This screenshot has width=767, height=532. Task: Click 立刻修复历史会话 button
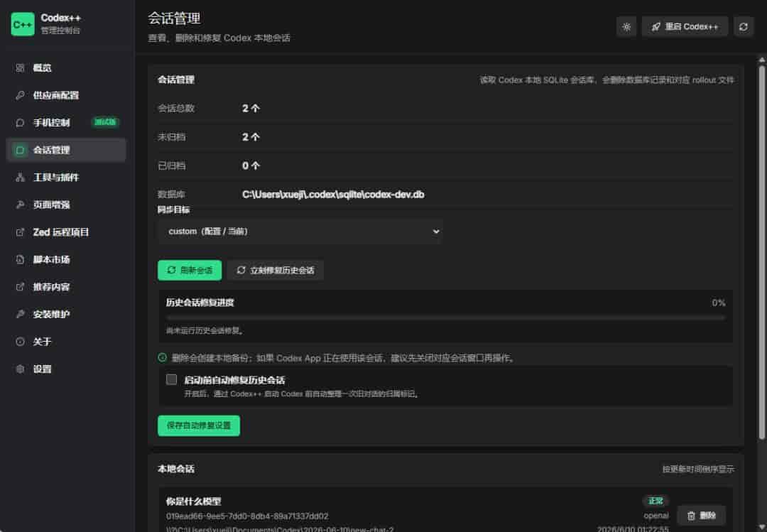coord(276,270)
